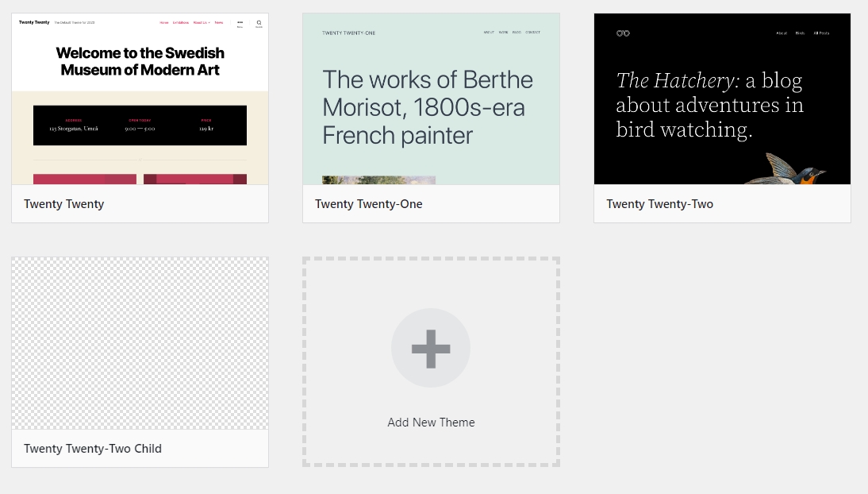Click the bold 'Twenty Twenty' site logo in preview

34,23
